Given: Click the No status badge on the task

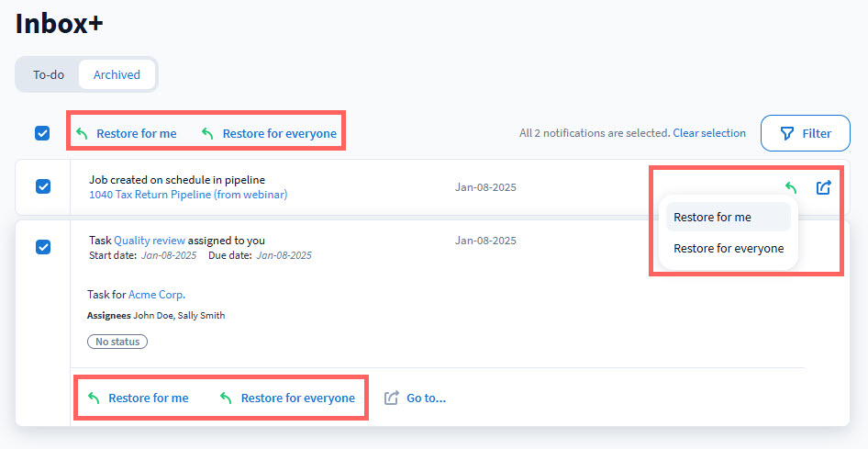Looking at the screenshot, I should 117,342.
